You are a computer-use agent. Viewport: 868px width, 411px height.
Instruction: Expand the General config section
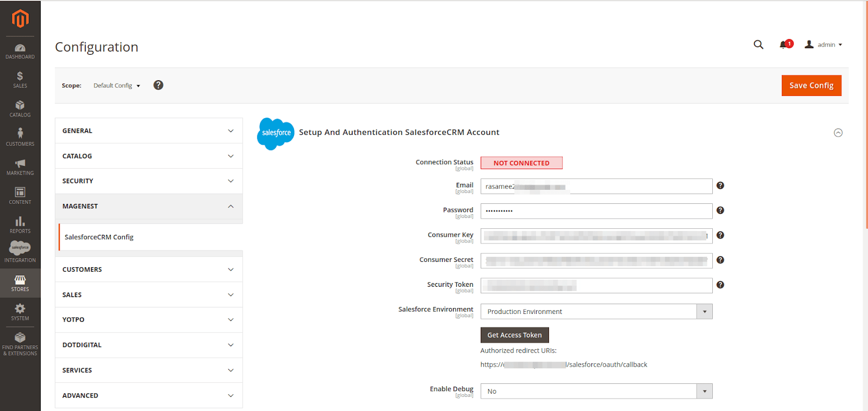click(x=149, y=131)
